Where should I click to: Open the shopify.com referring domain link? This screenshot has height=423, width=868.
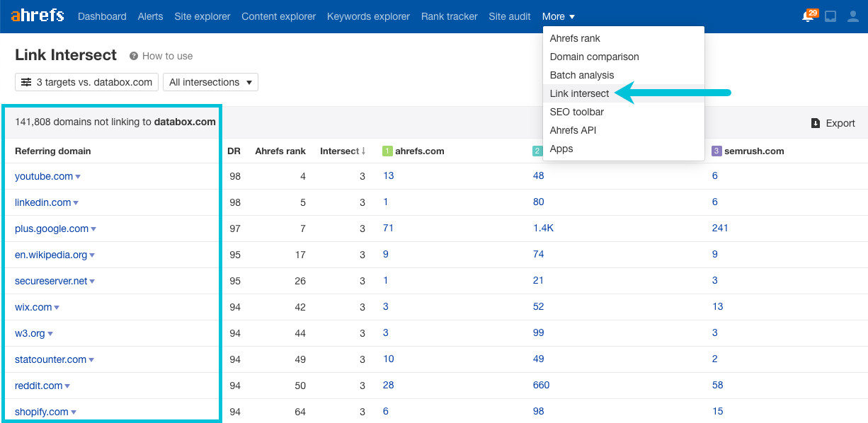coord(42,412)
